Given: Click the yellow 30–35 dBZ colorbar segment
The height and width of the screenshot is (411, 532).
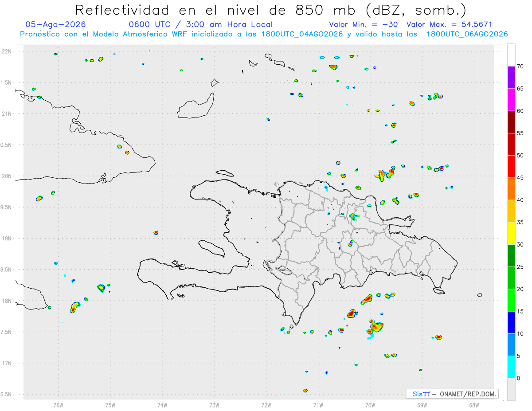Looking at the screenshot, I should point(511,233).
